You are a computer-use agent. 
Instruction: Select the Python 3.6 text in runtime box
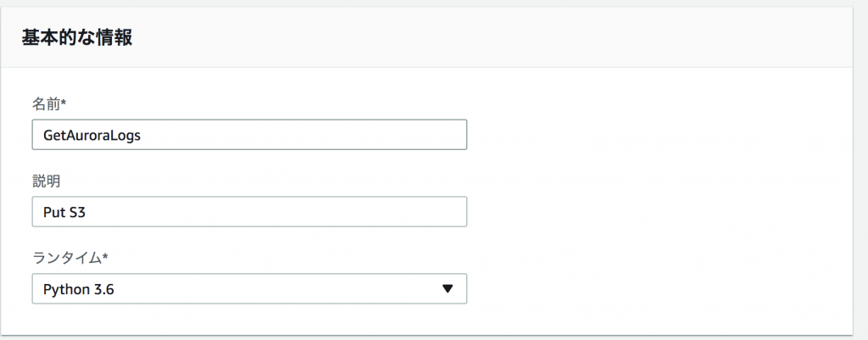[79, 289]
